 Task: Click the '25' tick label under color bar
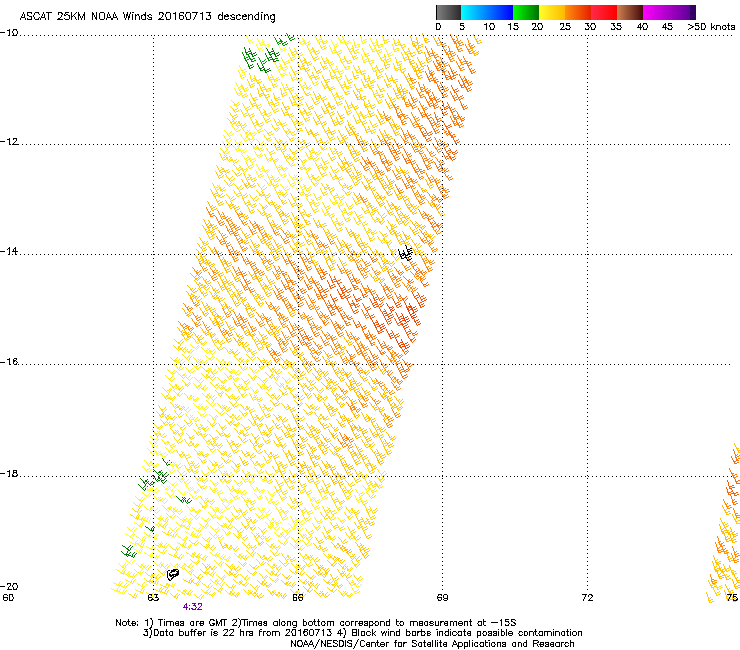pos(565,27)
